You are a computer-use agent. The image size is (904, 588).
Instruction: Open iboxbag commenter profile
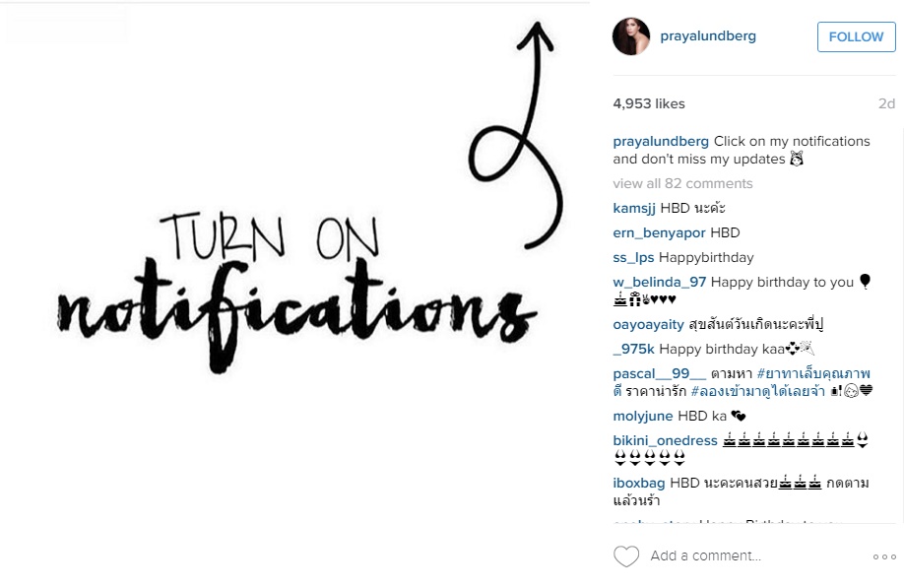pos(639,483)
